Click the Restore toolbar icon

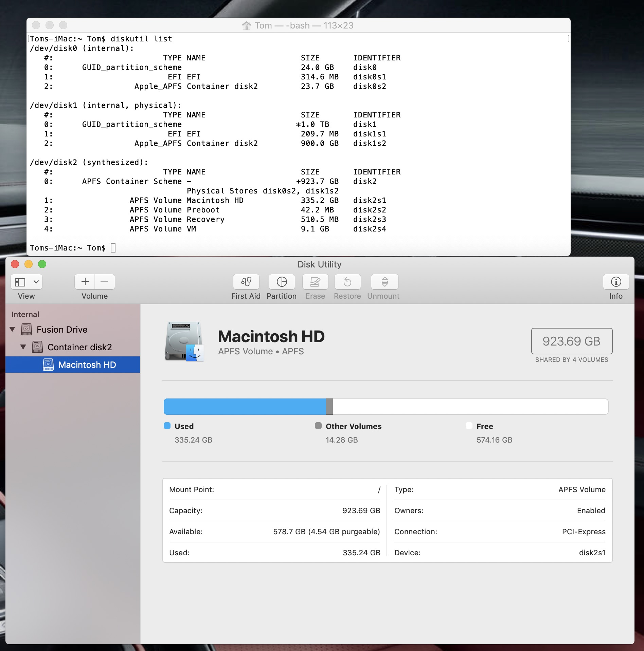click(x=347, y=281)
